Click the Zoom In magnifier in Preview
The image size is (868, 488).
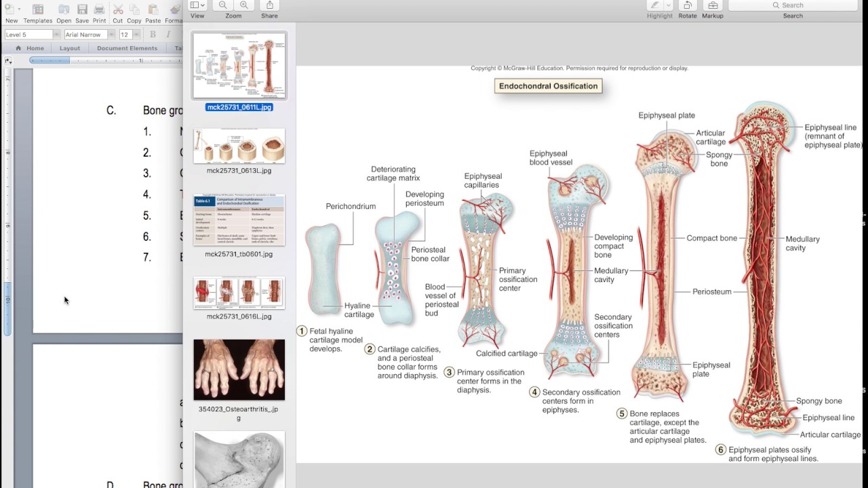tap(243, 5)
